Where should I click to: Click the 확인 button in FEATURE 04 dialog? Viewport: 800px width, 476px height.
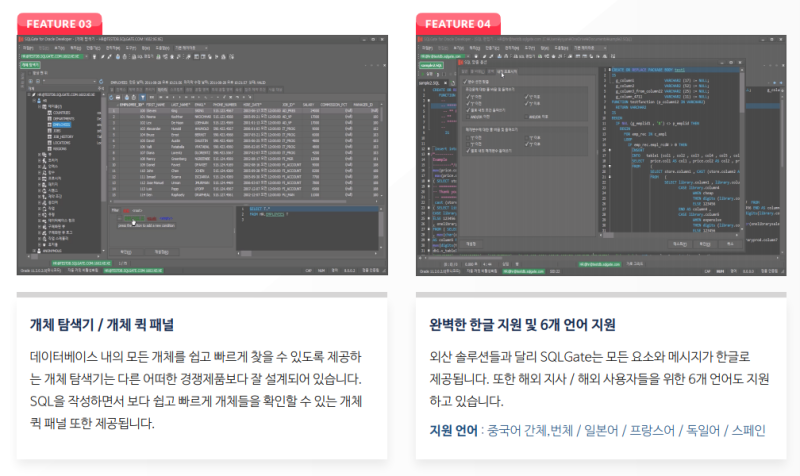705,244
